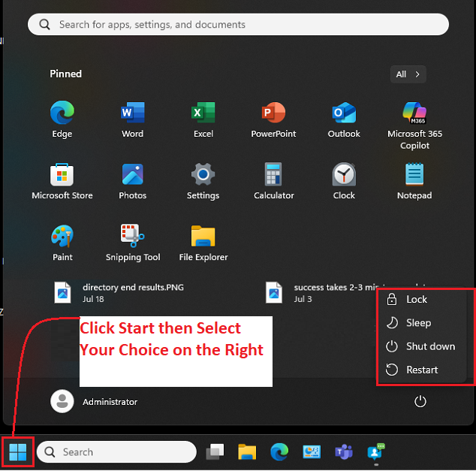
Task: Click the Start menu search field
Action: tap(238, 25)
